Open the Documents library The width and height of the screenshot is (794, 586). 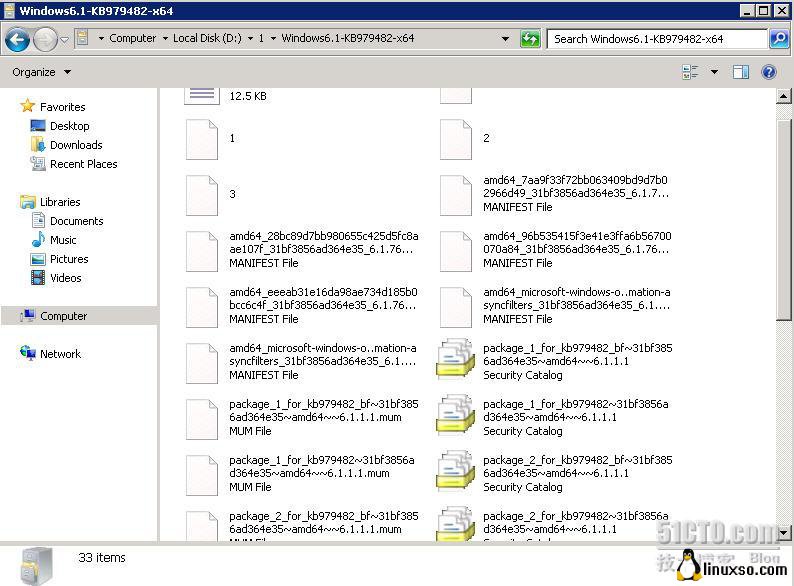76,221
